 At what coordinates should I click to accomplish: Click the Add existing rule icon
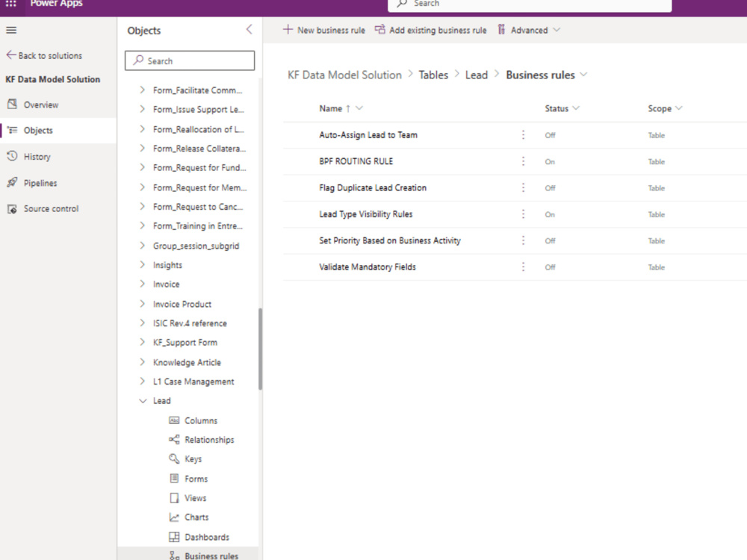click(379, 30)
